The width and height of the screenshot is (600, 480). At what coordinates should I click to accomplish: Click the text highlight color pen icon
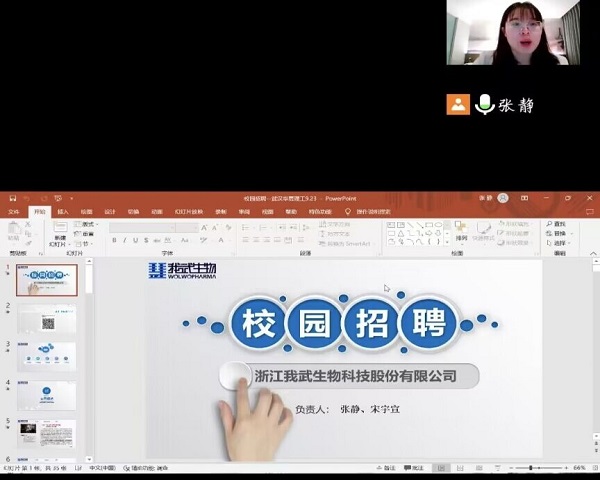[x=204, y=240]
